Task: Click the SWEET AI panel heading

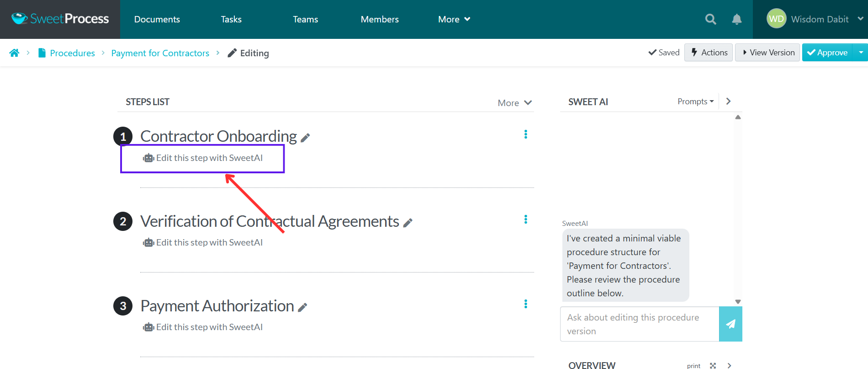Action: click(x=588, y=102)
